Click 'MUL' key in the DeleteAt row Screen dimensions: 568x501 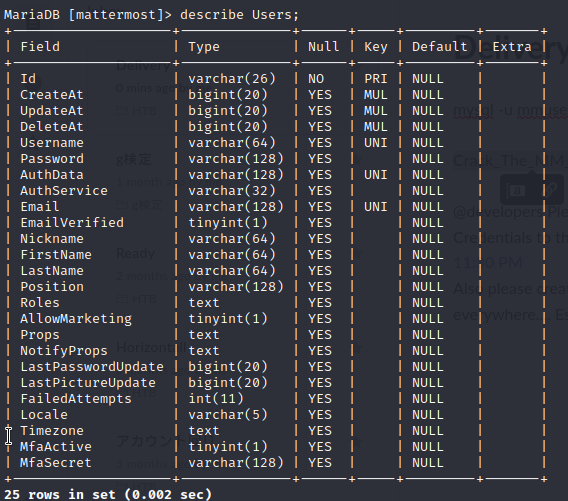(376, 127)
